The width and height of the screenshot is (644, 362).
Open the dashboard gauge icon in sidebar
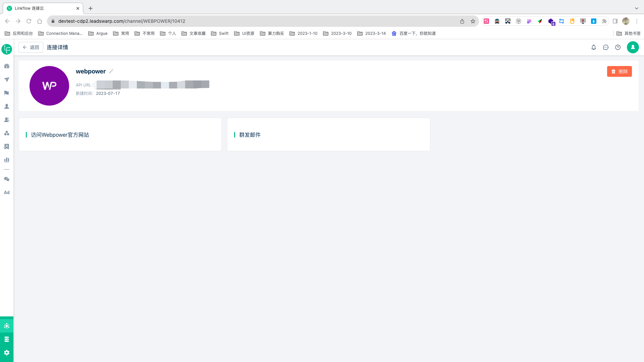7,66
